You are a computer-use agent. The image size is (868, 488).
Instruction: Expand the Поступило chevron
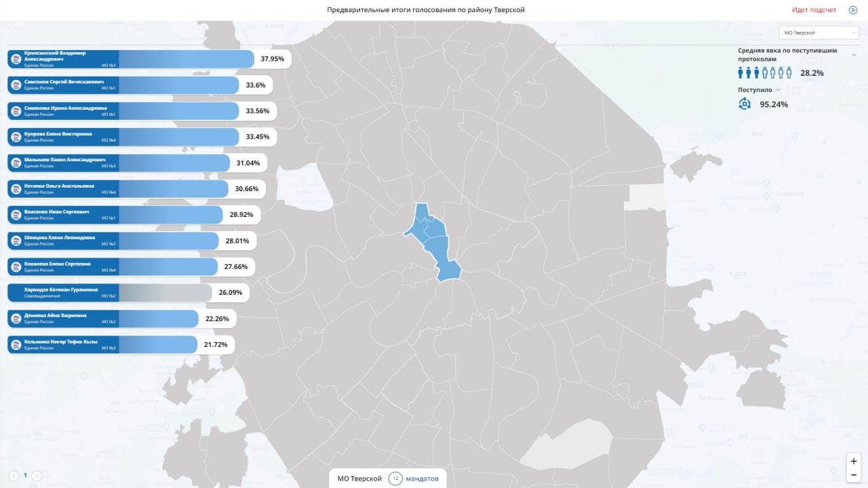pyautogui.click(x=778, y=89)
